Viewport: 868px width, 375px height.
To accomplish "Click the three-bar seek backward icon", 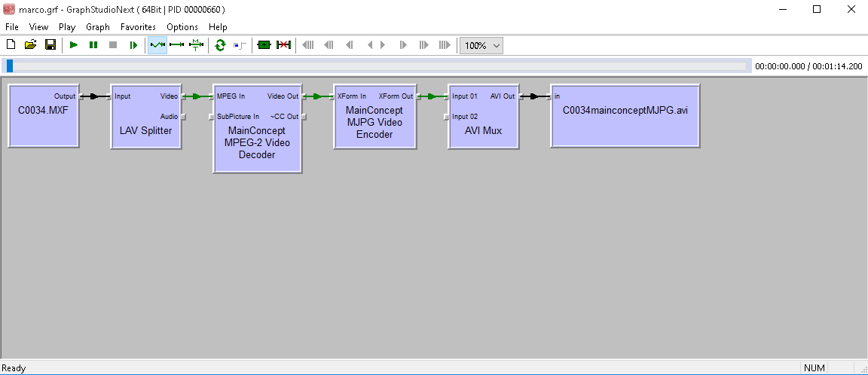I will coord(329,45).
